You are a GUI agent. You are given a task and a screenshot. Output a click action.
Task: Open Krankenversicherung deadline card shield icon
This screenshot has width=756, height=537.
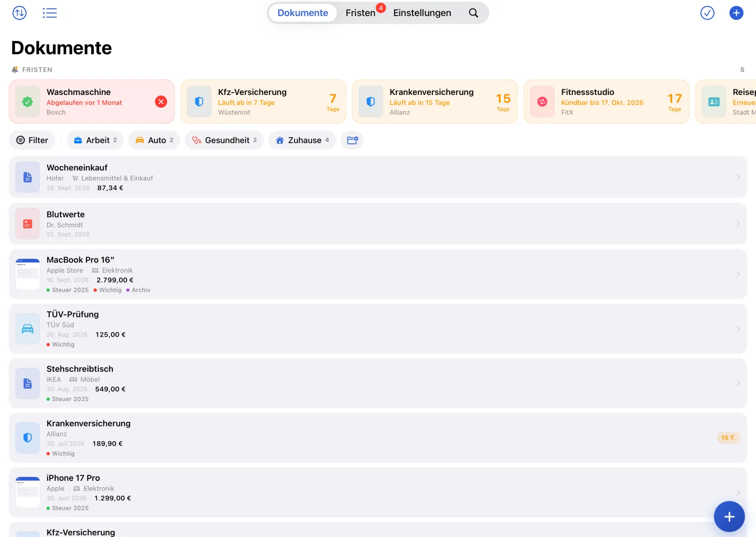point(371,102)
